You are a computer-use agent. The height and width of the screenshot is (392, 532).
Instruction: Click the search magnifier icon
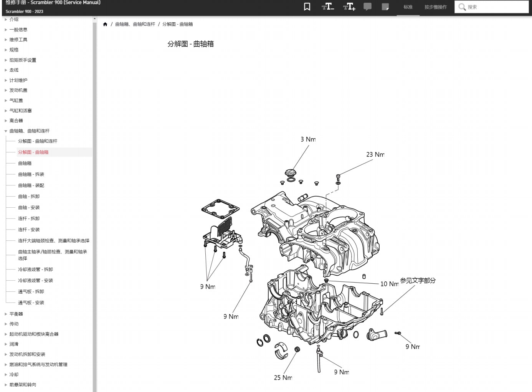click(463, 7)
